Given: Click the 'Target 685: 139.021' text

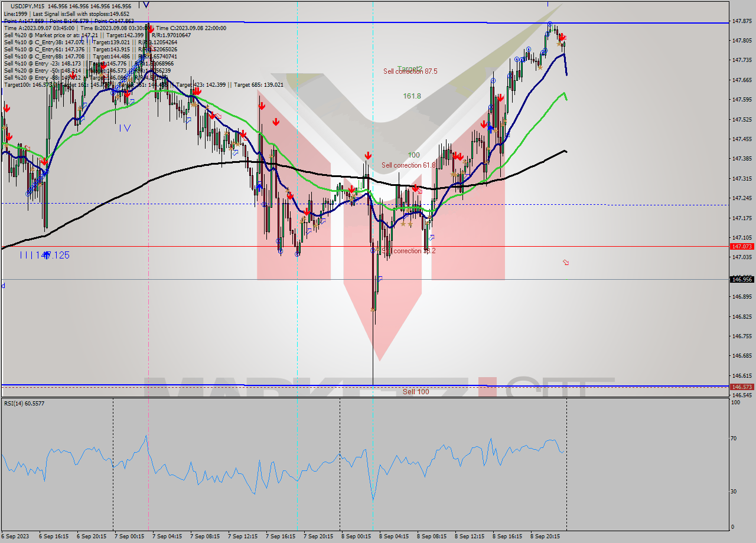Looking at the screenshot, I should click(x=259, y=84).
